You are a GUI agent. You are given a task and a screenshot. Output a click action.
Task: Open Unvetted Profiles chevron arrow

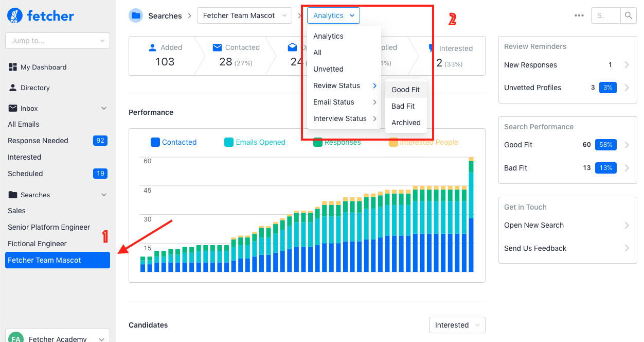point(627,88)
